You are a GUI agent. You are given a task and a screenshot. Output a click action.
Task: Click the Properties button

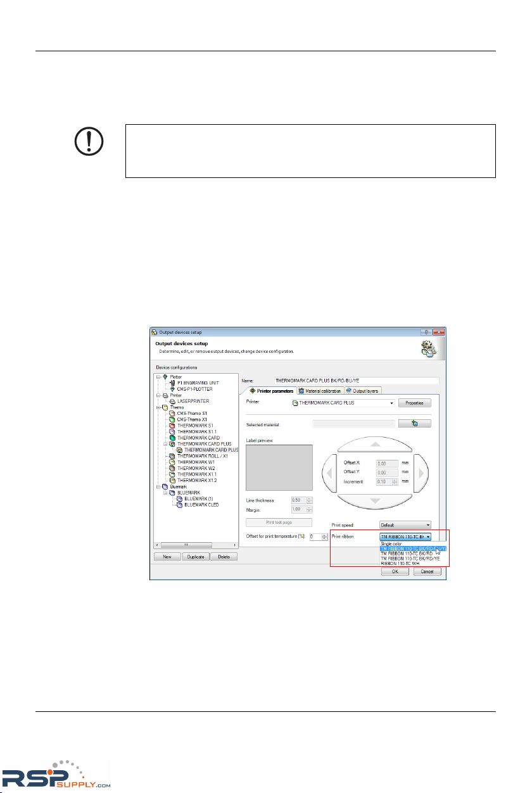coord(415,403)
